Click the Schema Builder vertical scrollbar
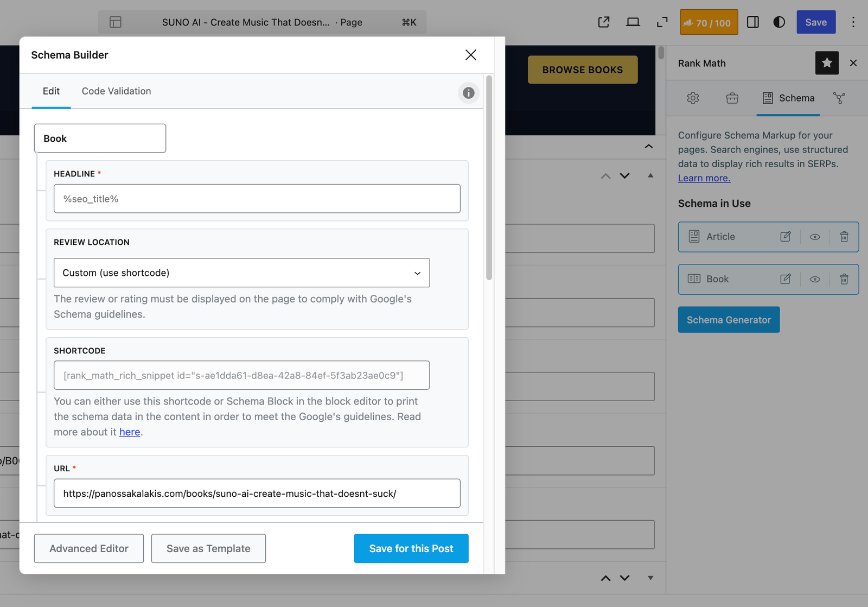868x607 pixels. coord(489,178)
